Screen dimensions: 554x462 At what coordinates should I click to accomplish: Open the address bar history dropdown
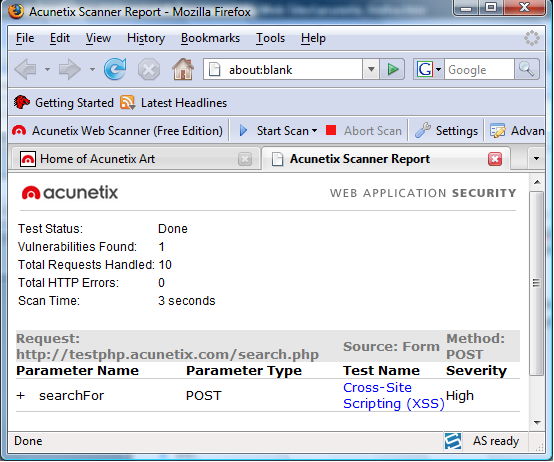(x=371, y=69)
